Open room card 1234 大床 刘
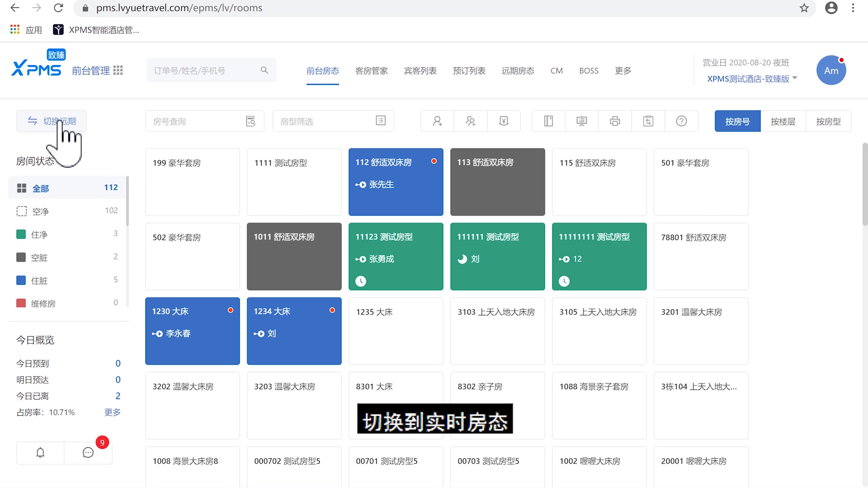 click(x=294, y=331)
